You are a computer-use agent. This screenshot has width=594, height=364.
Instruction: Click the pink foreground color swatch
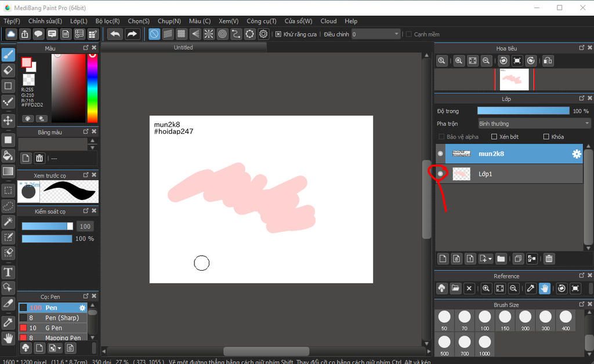coord(26,63)
